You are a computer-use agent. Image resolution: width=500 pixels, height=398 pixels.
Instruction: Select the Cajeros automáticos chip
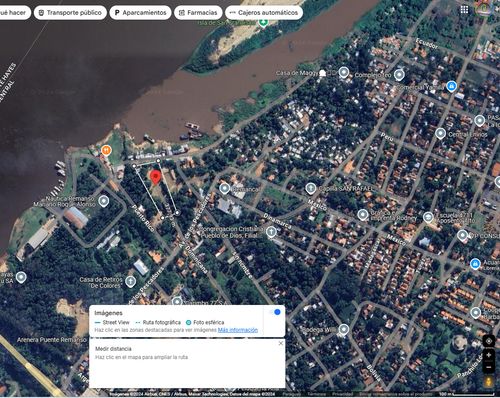tap(264, 13)
